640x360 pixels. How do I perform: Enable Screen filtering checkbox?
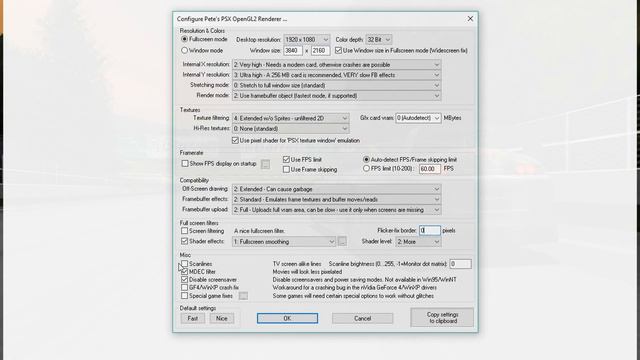point(184,231)
